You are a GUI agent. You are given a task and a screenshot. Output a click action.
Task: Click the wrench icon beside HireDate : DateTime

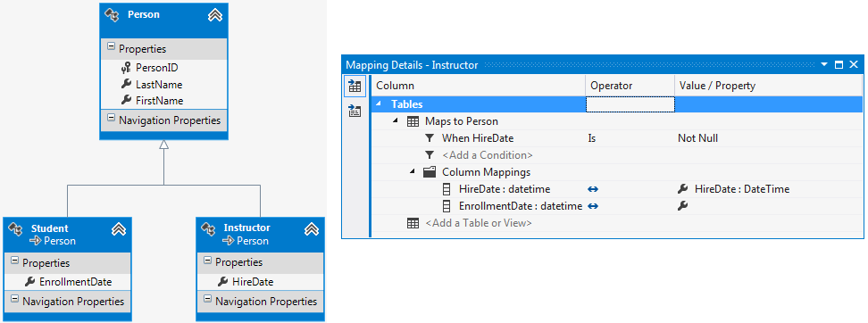682,189
